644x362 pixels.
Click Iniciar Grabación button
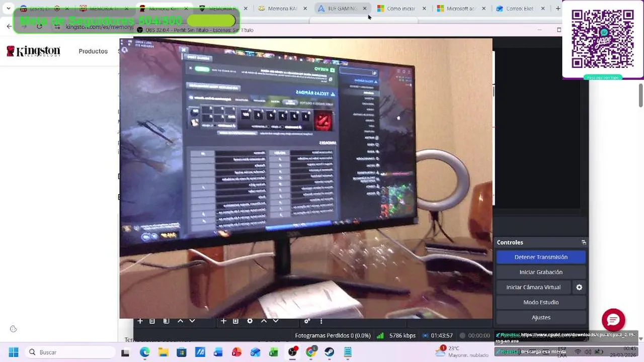click(x=541, y=272)
